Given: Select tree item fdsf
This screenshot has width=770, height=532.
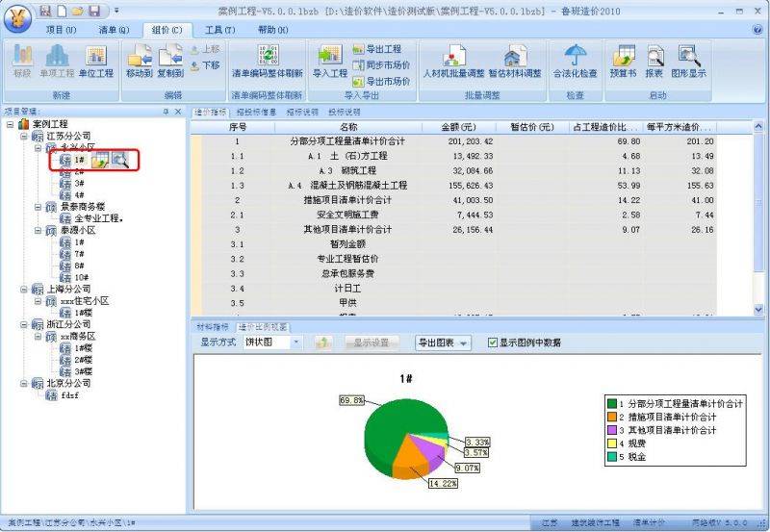Looking at the screenshot, I should pos(69,395).
